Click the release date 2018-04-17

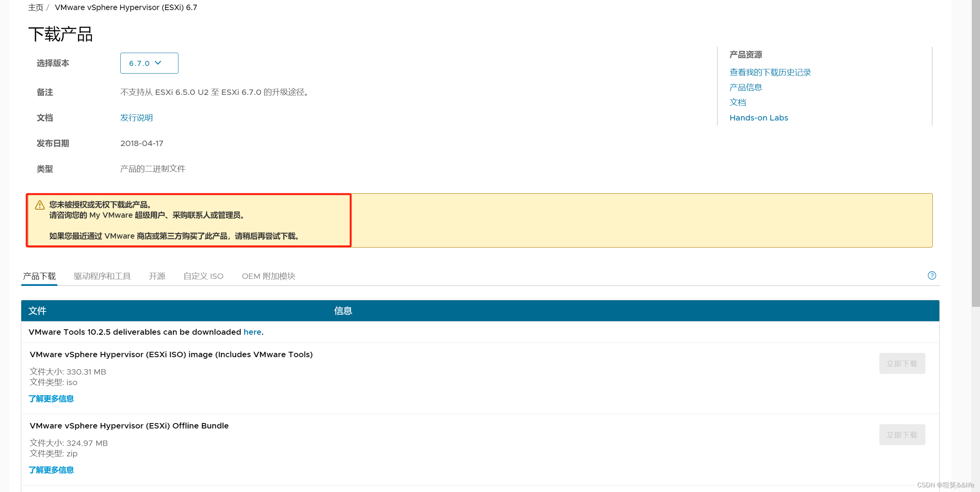(142, 143)
